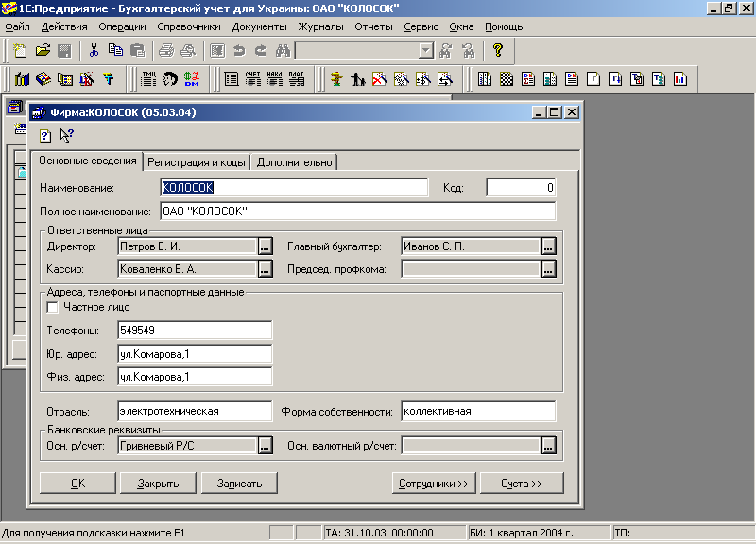Click the Дт Кт sigma report icon
This screenshot has width=756, height=544.
(528, 79)
